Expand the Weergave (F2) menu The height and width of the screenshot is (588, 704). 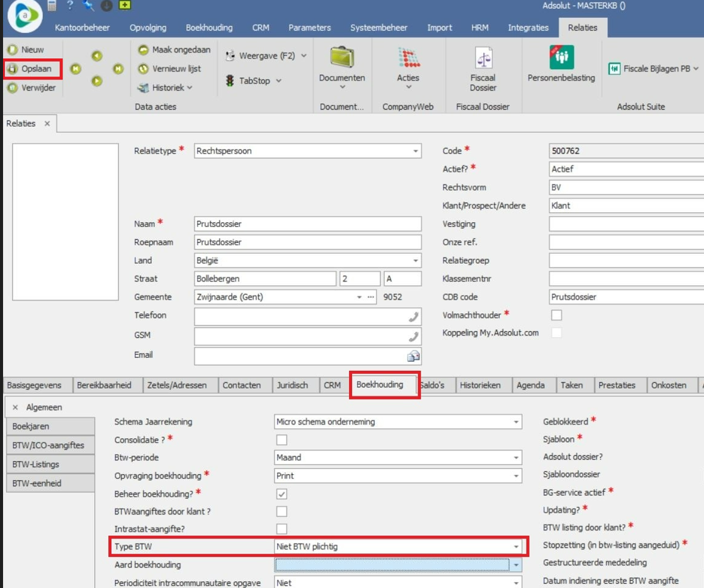pos(304,56)
